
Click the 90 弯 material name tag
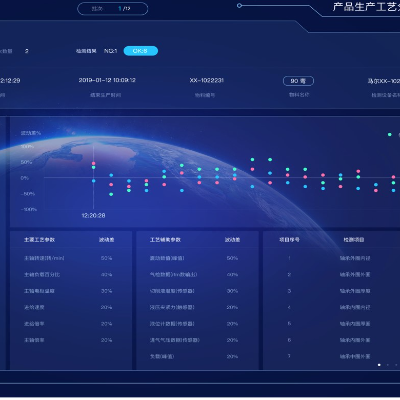click(298, 81)
